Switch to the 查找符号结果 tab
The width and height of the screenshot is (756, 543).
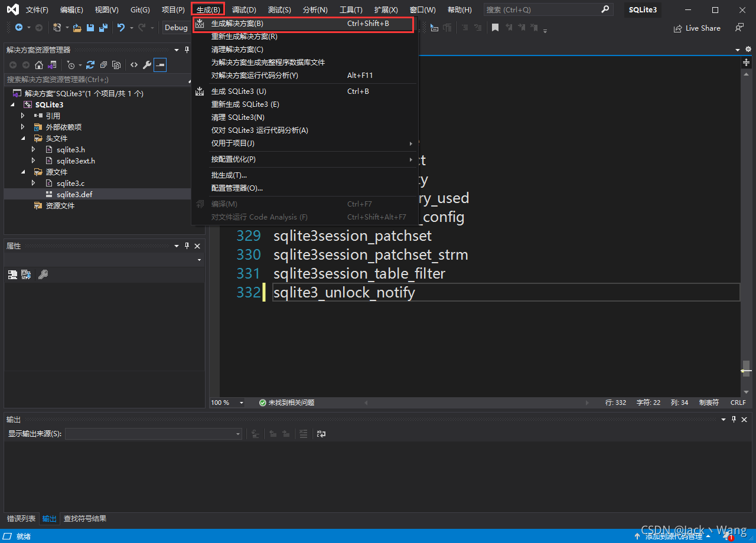(x=85, y=519)
